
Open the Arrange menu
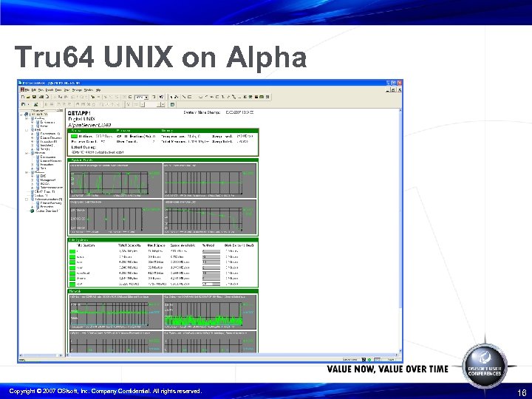77,90
